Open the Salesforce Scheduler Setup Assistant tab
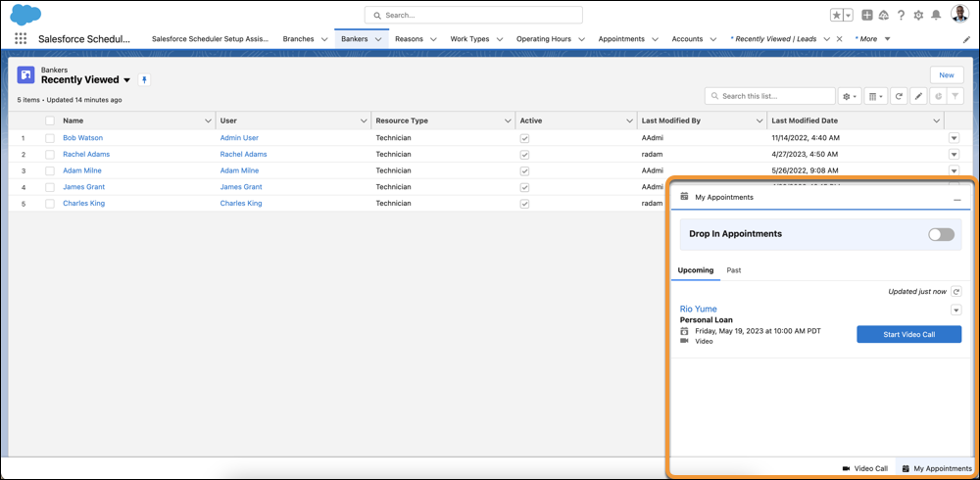The height and width of the screenshot is (480, 980). pos(210,39)
